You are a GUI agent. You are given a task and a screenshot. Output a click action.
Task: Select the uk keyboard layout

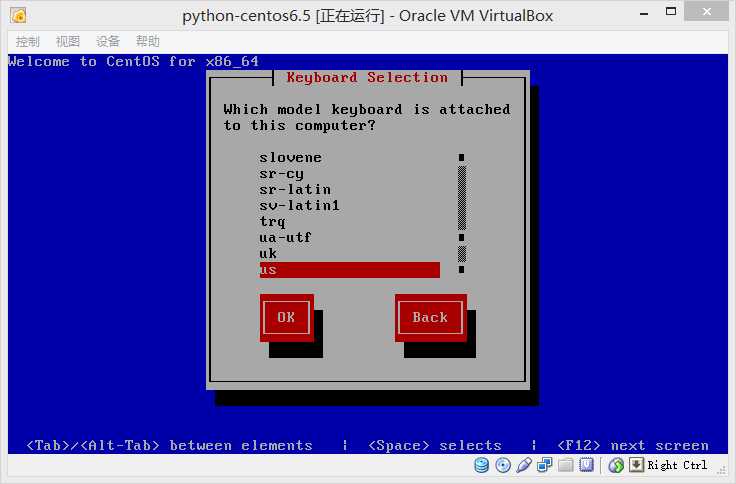coord(350,254)
